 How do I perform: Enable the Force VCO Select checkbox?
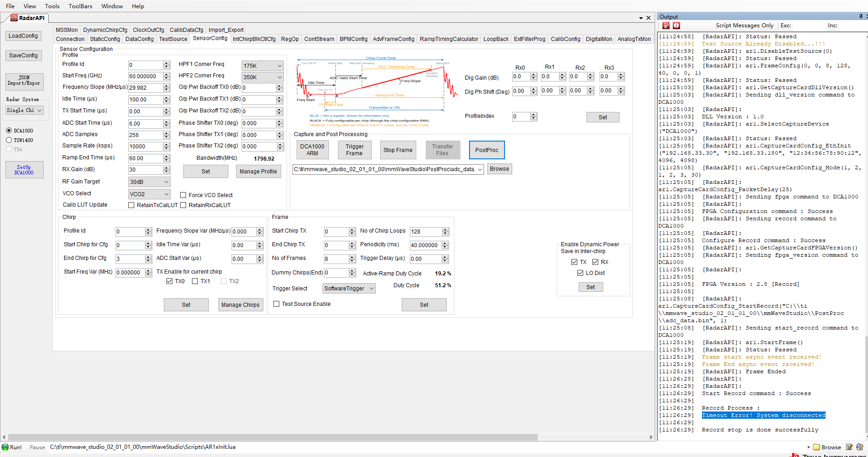(x=183, y=195)
